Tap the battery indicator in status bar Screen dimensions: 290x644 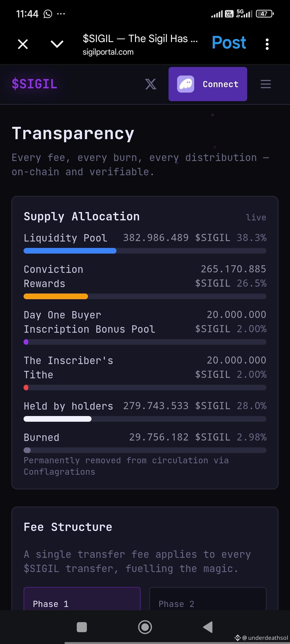[265, 14]
